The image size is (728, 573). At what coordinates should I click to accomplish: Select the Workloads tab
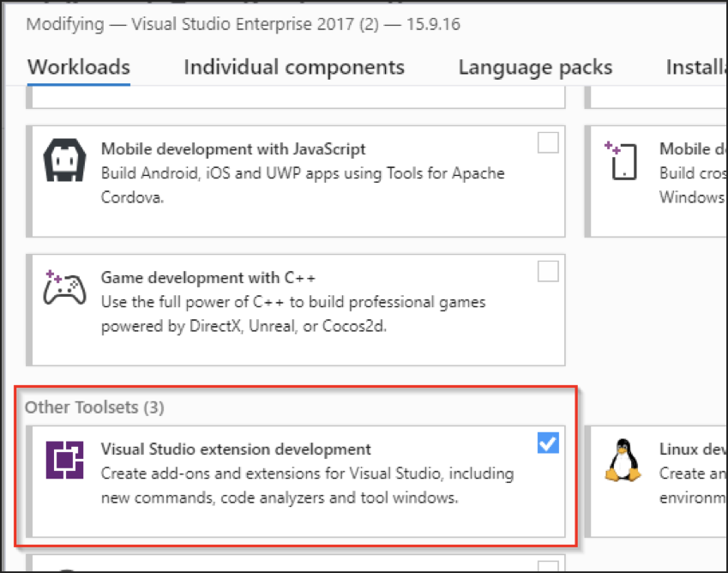click(x=78, y=67)
